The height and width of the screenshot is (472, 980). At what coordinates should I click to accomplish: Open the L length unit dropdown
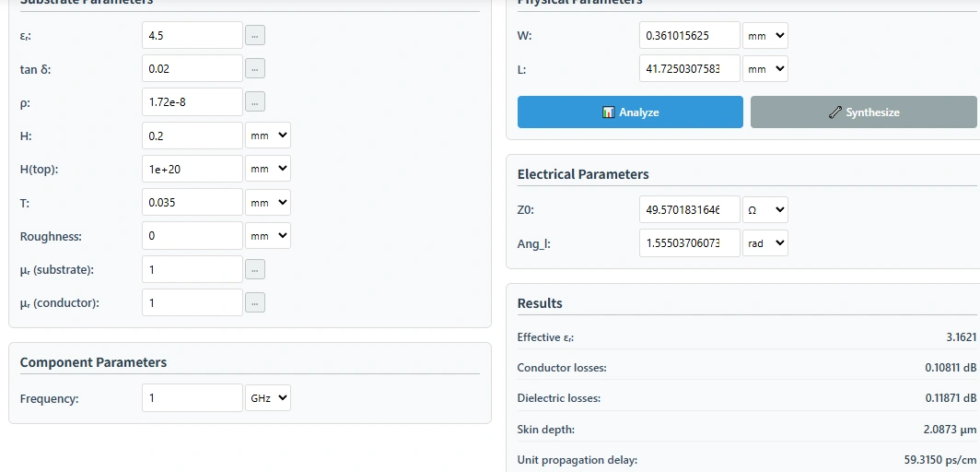765,69
